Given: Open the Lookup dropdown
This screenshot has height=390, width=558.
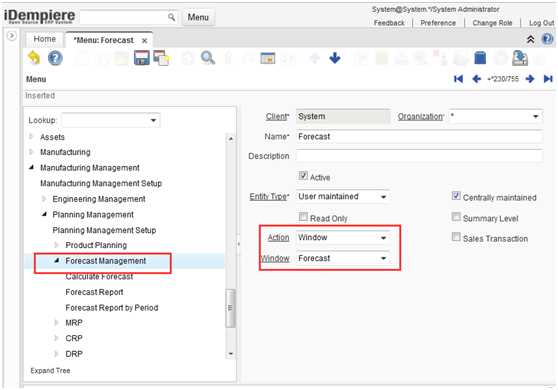Looking at the screenshot, I should (153, 120).
